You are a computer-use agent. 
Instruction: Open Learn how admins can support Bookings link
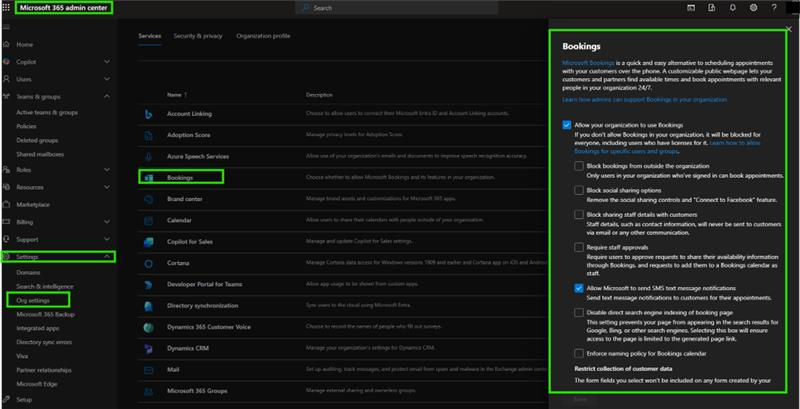(644, 99)
